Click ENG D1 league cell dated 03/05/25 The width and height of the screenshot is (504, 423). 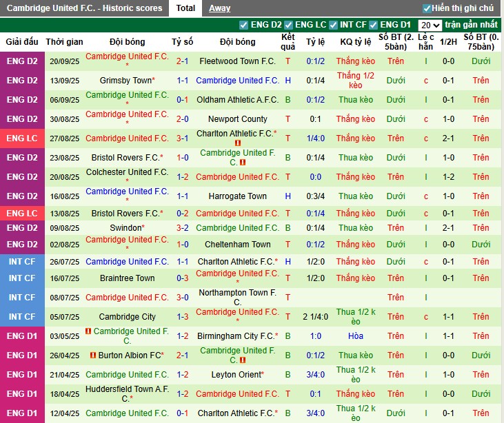click(x=22, y=336)
